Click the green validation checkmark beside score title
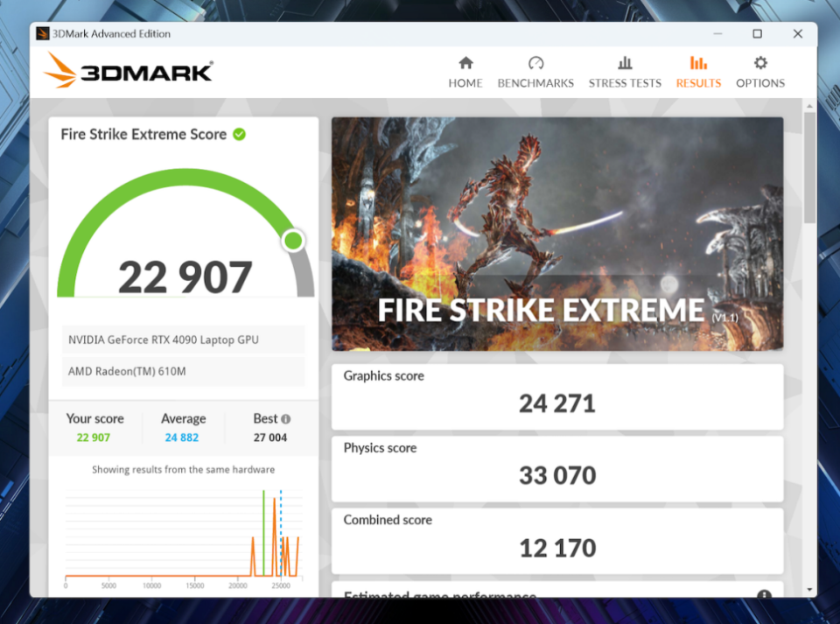Screen dimensions: 840x624 click(x=240, y=135)
